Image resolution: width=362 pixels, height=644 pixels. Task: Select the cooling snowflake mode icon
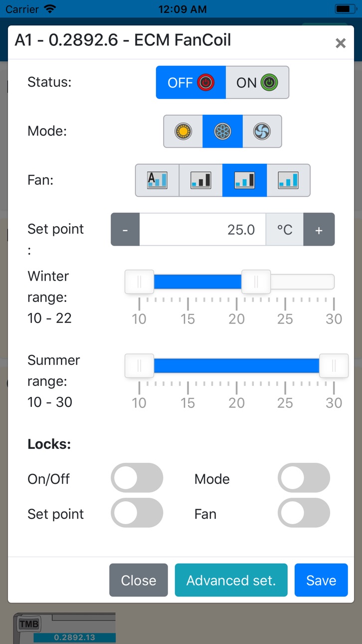[223, 131]
